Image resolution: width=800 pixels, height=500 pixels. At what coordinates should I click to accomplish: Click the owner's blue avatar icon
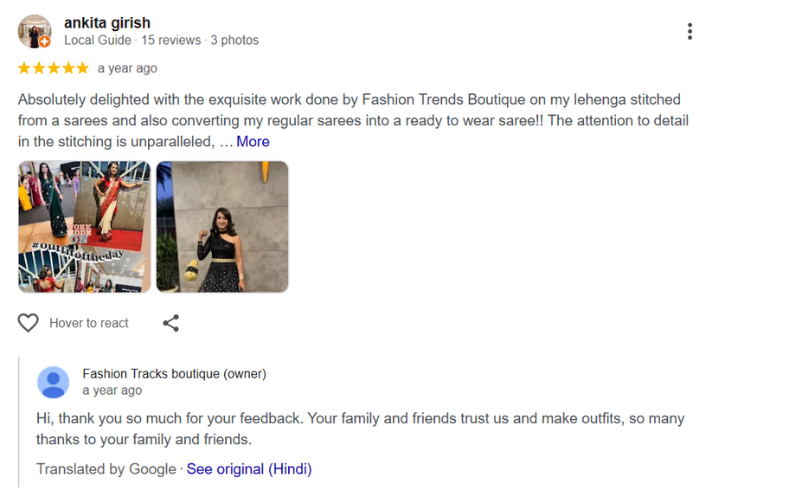pos(53,382)
